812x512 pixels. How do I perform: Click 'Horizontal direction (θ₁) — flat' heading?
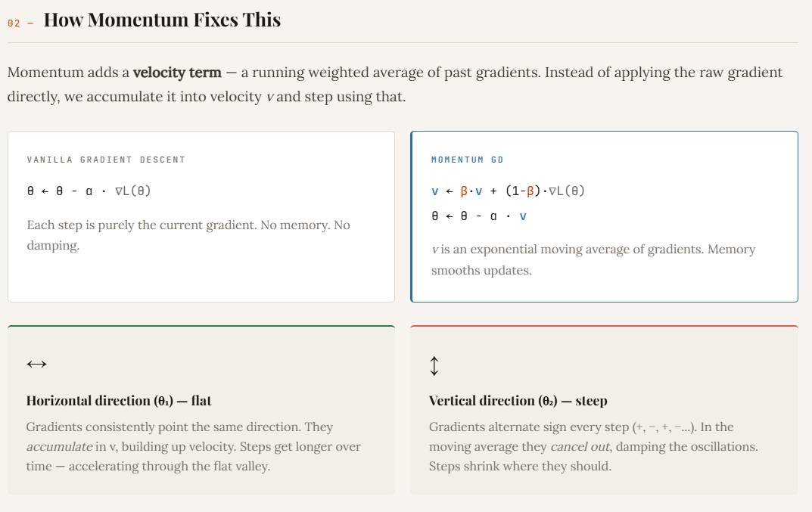119,401
